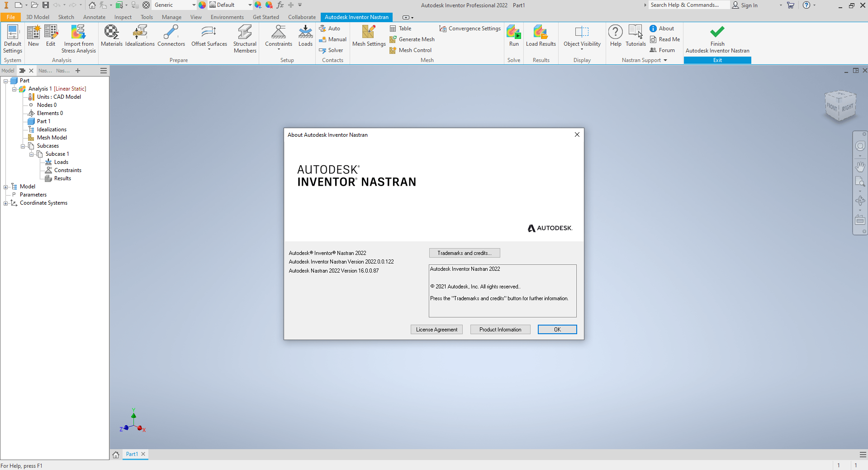Viewport: 868px width, 470px height.
Task: Click the Home view icon in quick access
Action: click(92, 5)
